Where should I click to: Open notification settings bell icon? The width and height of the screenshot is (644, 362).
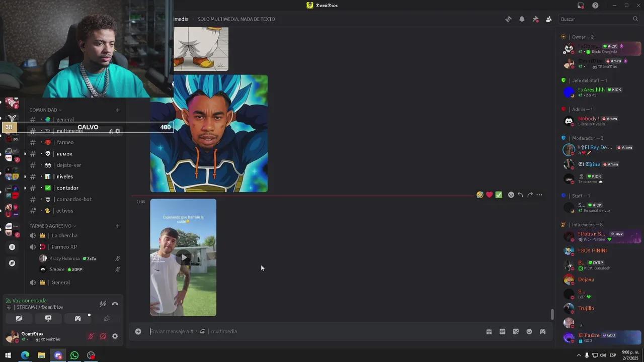pos(522,19)
